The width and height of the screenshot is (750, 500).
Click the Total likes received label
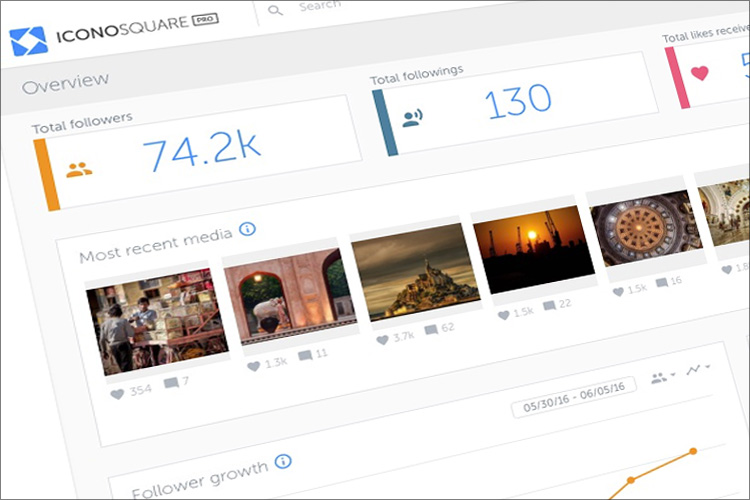pos(706,33)
